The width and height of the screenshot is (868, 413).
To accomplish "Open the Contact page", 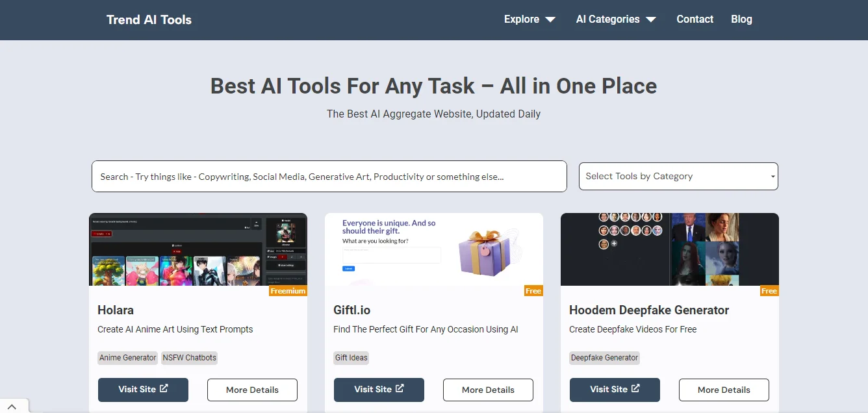I will tap(695, 19).
